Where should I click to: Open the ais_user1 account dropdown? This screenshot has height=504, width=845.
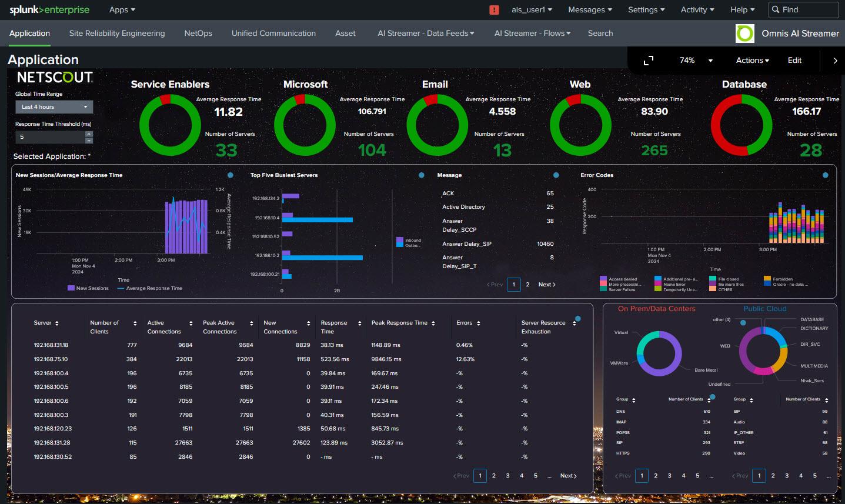pos(532,10)
